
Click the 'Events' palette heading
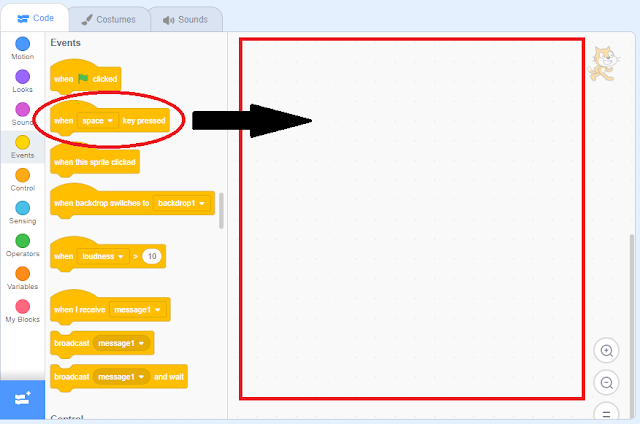coord(65,43)
